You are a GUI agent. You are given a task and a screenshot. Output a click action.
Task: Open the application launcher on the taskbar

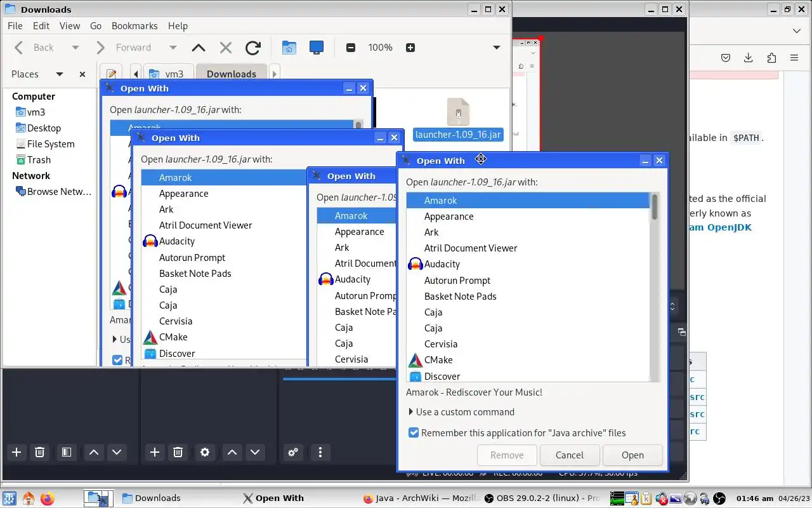pyautogui.click(x=9, y=498)
